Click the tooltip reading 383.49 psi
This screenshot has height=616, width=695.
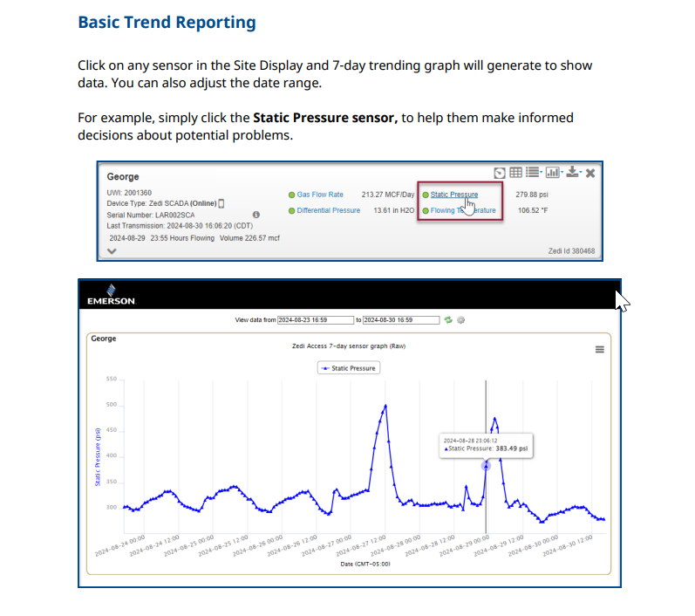tap(487, 445)
